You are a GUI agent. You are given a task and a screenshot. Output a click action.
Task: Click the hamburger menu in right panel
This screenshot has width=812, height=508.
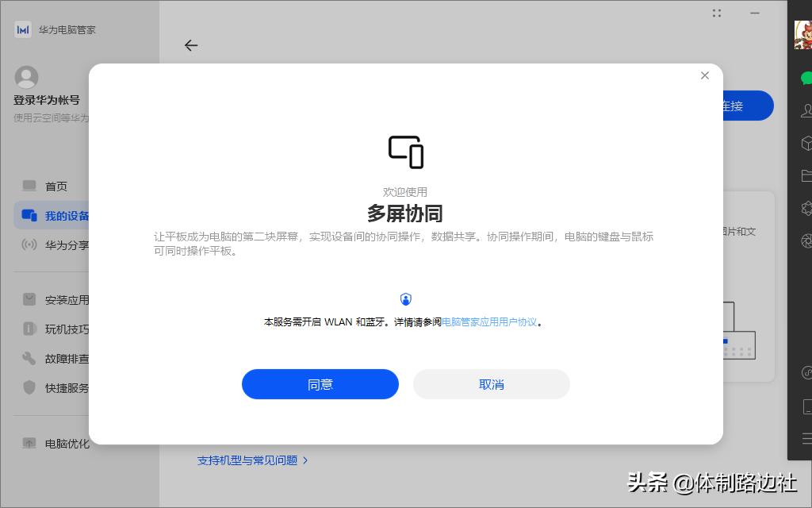[x=806, y=439]
